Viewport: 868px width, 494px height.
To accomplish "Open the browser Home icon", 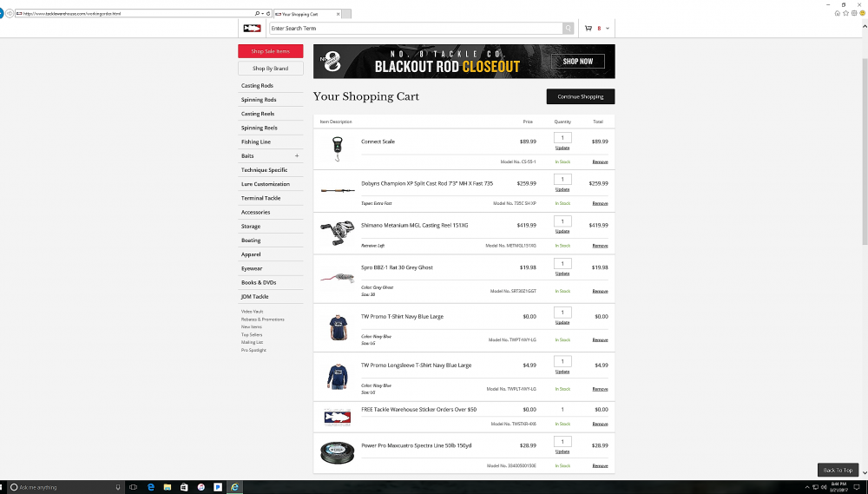I will [x=837, y=13].
